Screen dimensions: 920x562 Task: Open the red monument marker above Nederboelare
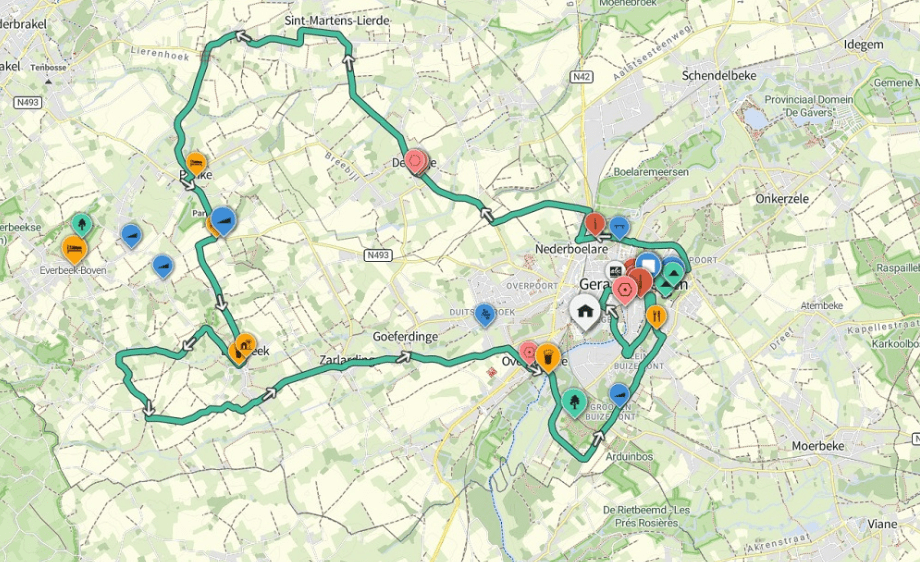pyautogui.click(x=595, y=224)
